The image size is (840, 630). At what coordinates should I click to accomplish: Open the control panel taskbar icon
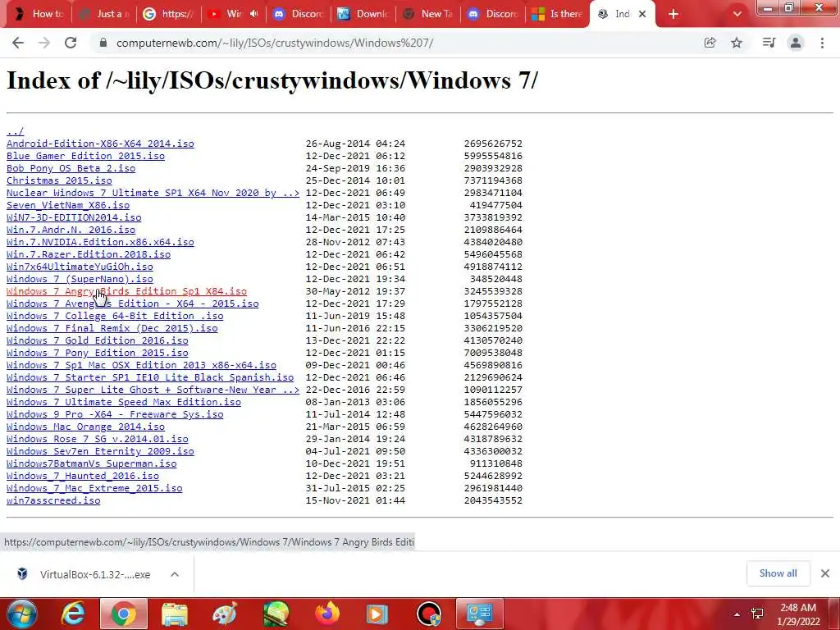coord(479,614)
